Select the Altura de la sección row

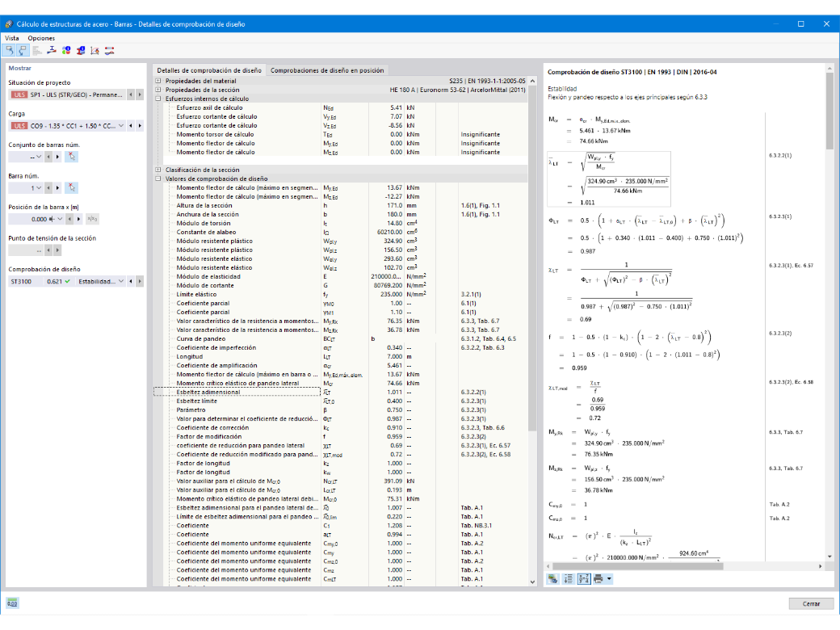tap(340, 205)
